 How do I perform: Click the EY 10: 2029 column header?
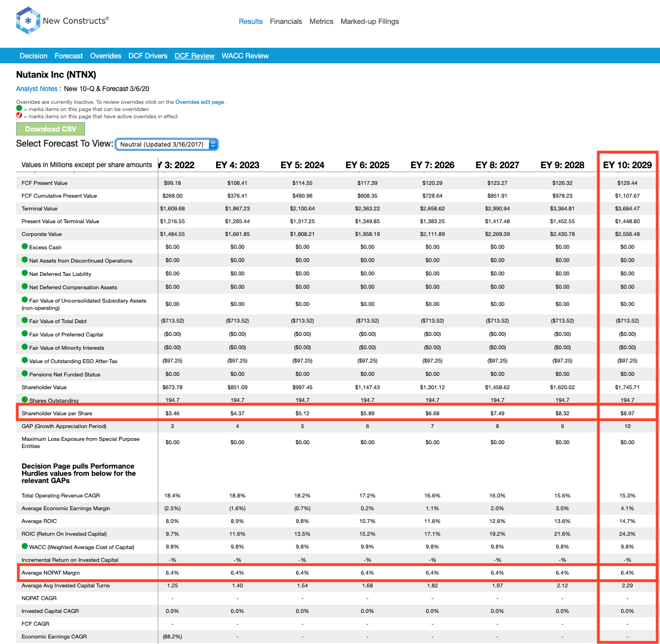[627, 165]
